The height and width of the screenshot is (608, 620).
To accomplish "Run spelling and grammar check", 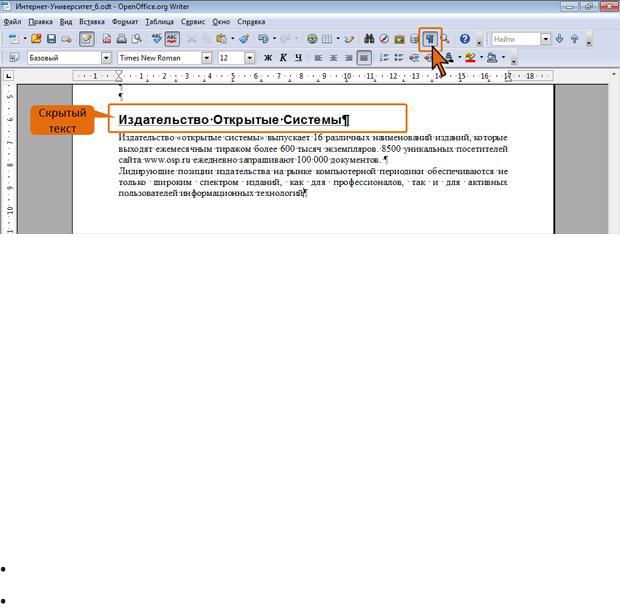I will pos(157,39).
